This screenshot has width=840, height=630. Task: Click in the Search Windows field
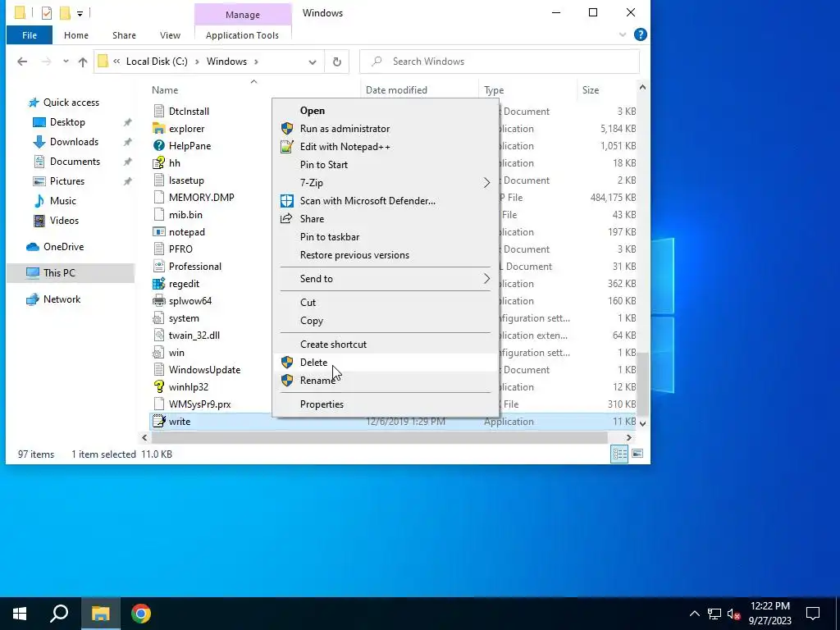point(500,62)
